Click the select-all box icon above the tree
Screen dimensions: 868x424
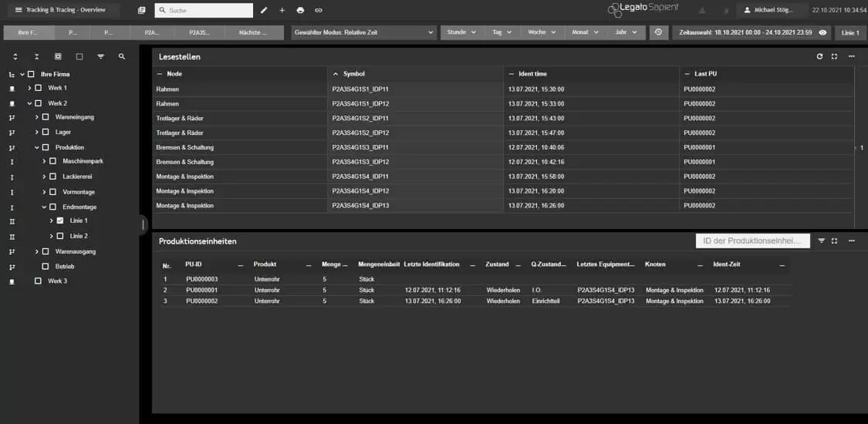click(x=58, y=56)
